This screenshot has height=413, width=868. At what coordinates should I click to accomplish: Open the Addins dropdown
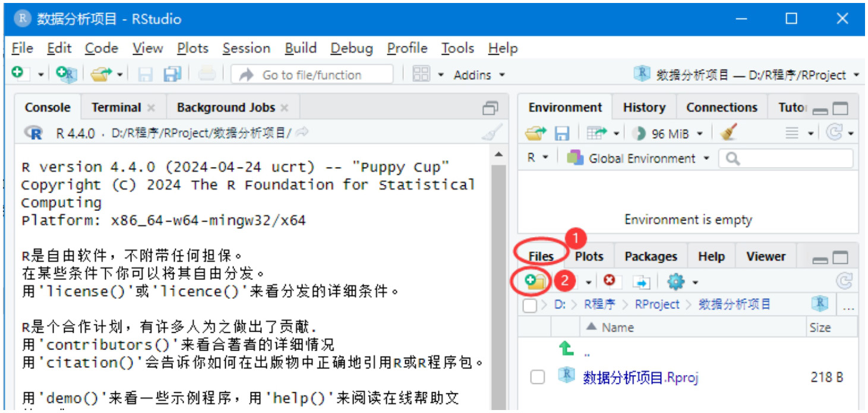coord(479,75)
